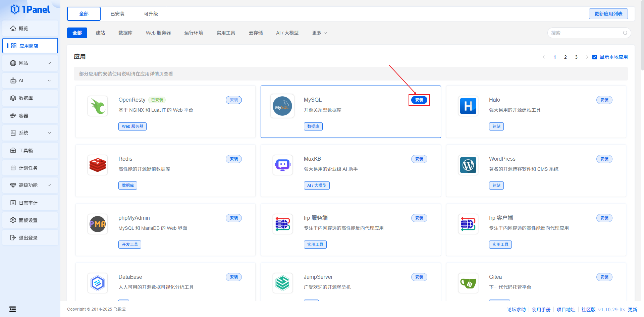Install Redis with its 安装 button

tap(234, 159)
